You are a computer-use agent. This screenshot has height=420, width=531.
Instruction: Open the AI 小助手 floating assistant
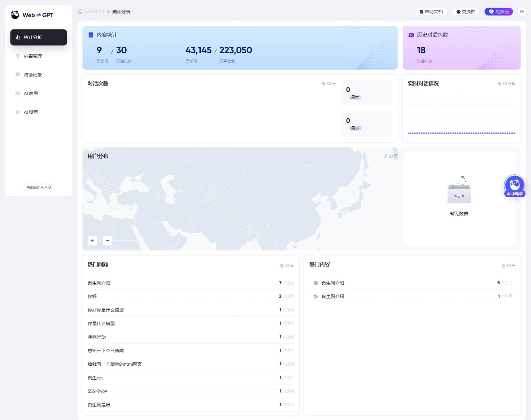(x=514, y=186)
